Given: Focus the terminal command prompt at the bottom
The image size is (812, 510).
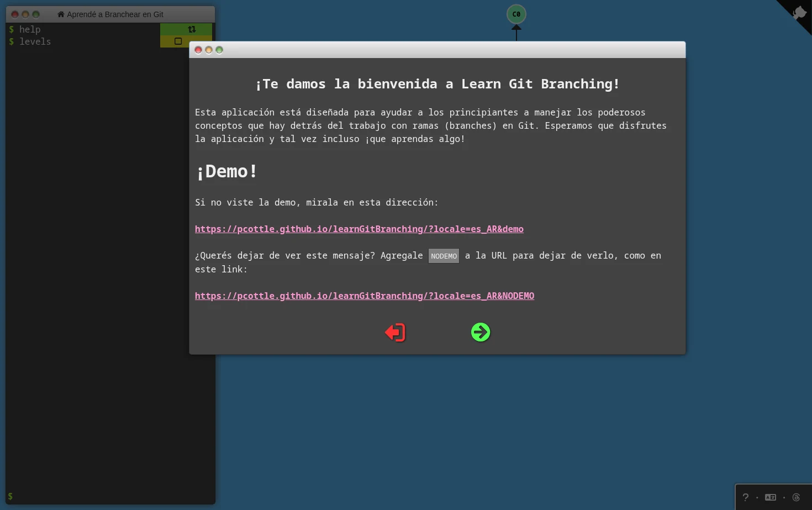Looking at the screenshot, I should (x=110, y=496).
